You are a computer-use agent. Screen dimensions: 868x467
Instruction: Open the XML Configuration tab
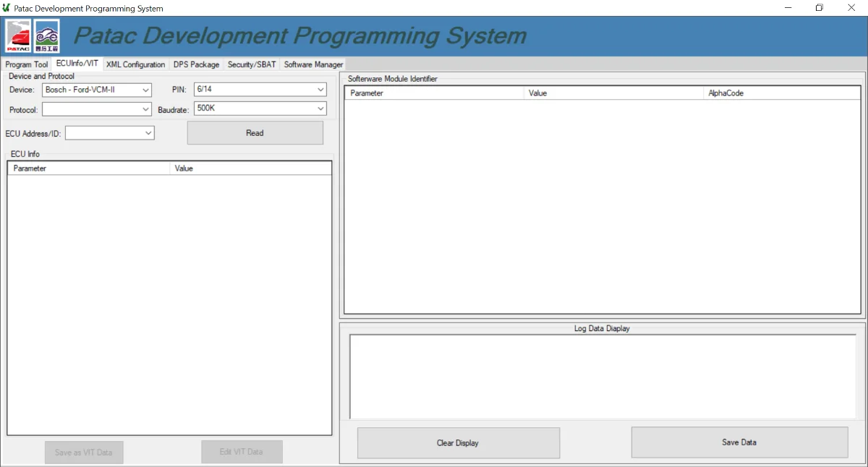pyautogui.click(x=135, y=64)
